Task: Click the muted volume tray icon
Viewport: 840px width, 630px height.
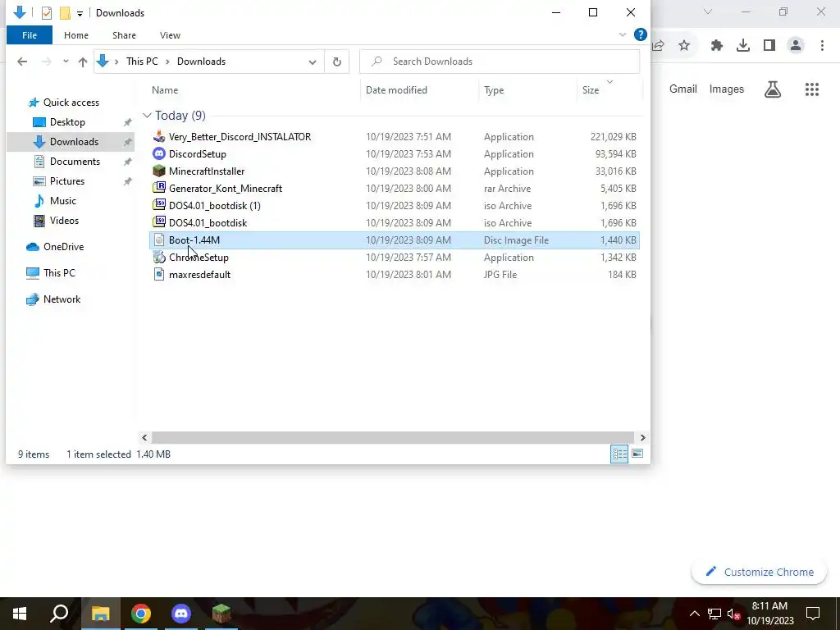Action: (733, 614)
